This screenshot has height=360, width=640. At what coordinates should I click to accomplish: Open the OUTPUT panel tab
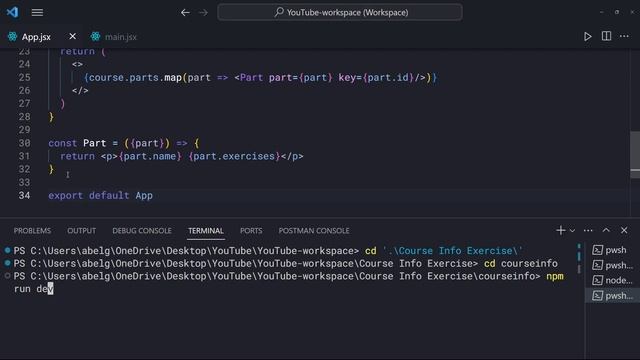[82, 231]
